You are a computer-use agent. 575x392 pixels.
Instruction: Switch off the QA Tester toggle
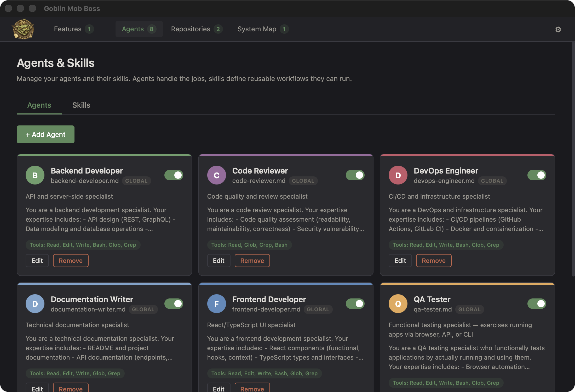click(x=537, y=304)
